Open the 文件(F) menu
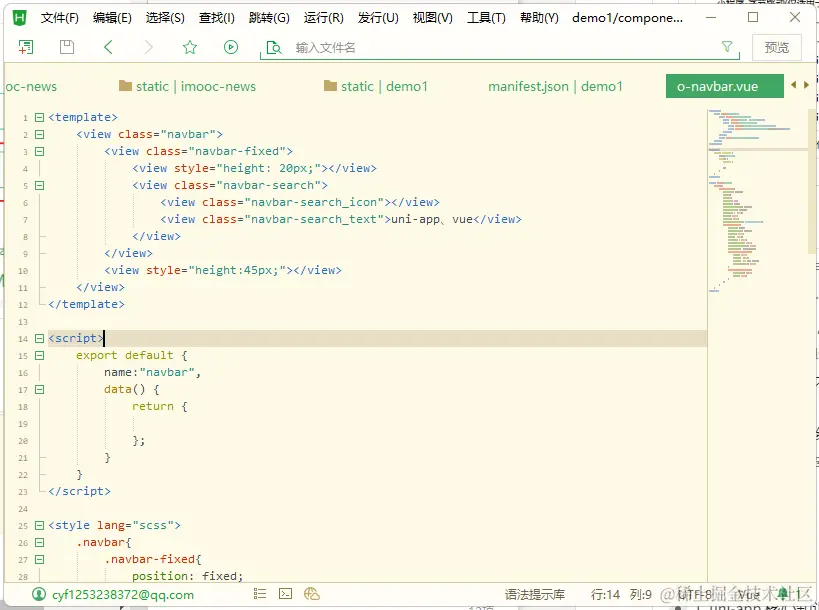The width and height of the screenshot is (819, 610). click(60, 18)
